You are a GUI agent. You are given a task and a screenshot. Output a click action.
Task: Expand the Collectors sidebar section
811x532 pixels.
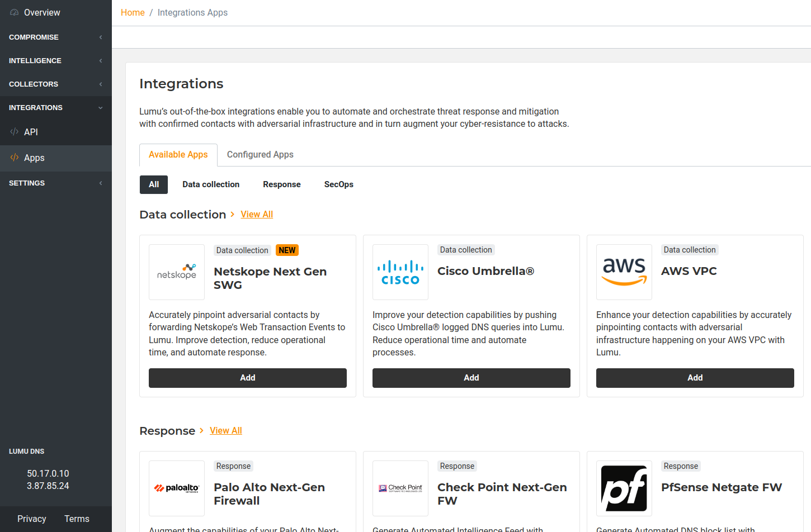tap(55, 84)
